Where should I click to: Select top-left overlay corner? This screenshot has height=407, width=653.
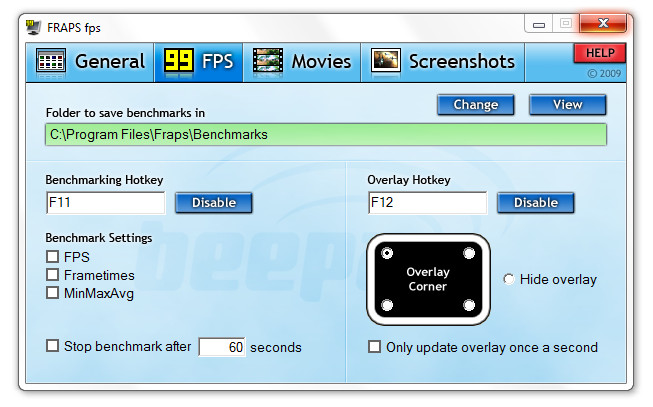(387, 253)
